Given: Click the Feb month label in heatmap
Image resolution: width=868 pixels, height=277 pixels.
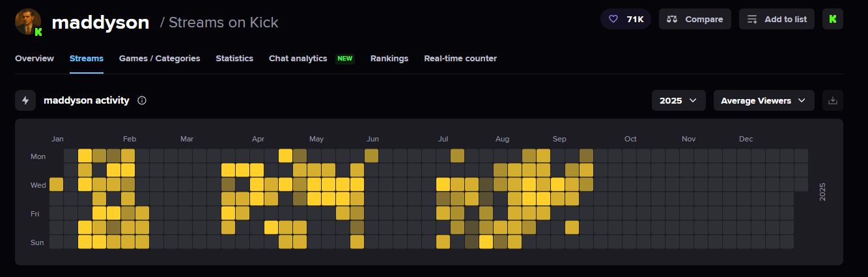Looking at the screenshot, I should [x=129, y=139].
